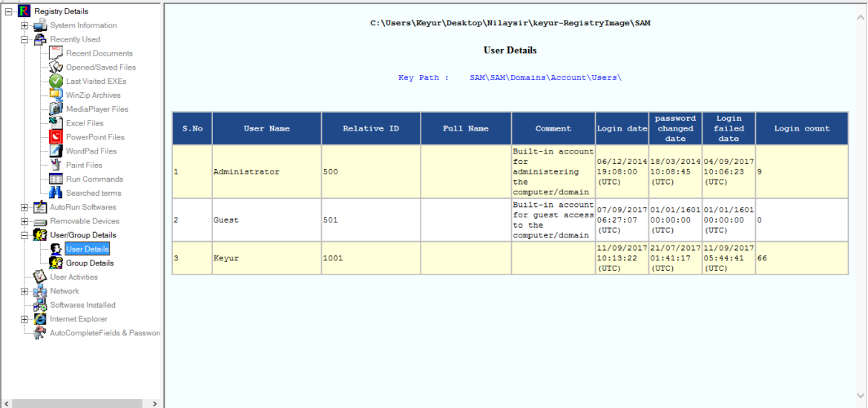Click the tree panel scroll right arrow
The height and width of the screenshot is (408, 868).
click(x=155, y=403)
